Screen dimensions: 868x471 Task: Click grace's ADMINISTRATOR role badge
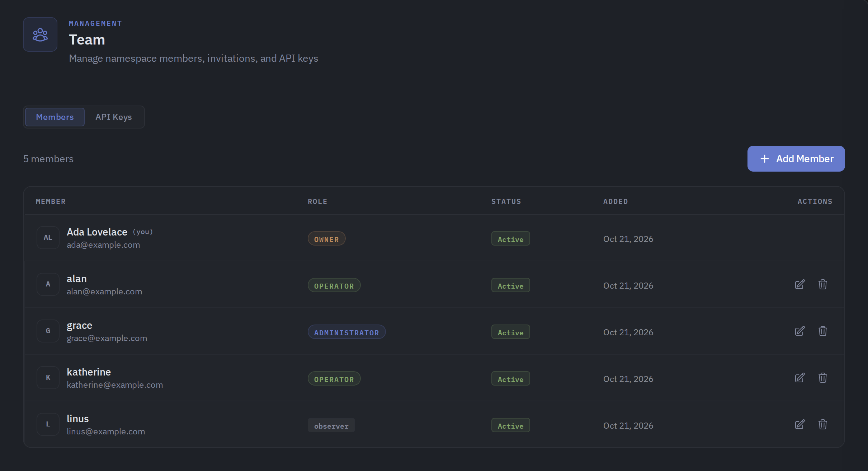point(347,332)
